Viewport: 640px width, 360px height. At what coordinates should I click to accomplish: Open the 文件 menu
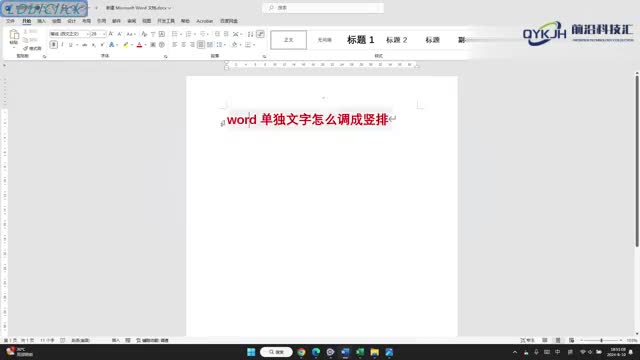pos(10,21)
